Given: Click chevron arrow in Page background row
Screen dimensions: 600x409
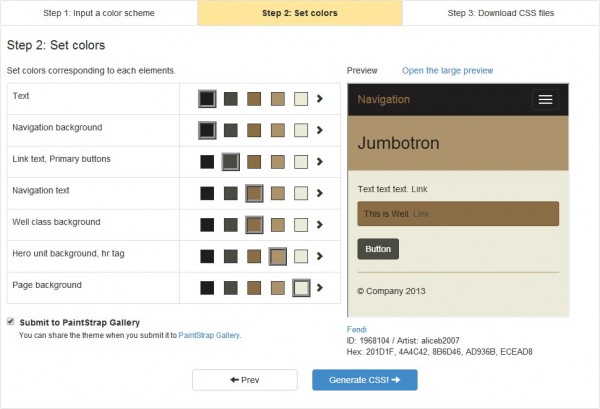Looking at the screenshot, I should click(x=320, y=288).
